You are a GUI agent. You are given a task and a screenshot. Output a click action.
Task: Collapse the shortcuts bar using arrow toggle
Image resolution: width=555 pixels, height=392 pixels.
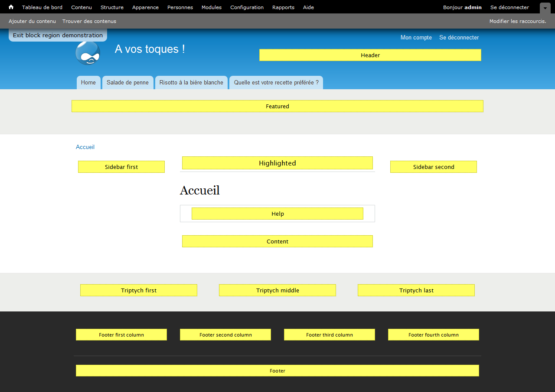[545, 8]
